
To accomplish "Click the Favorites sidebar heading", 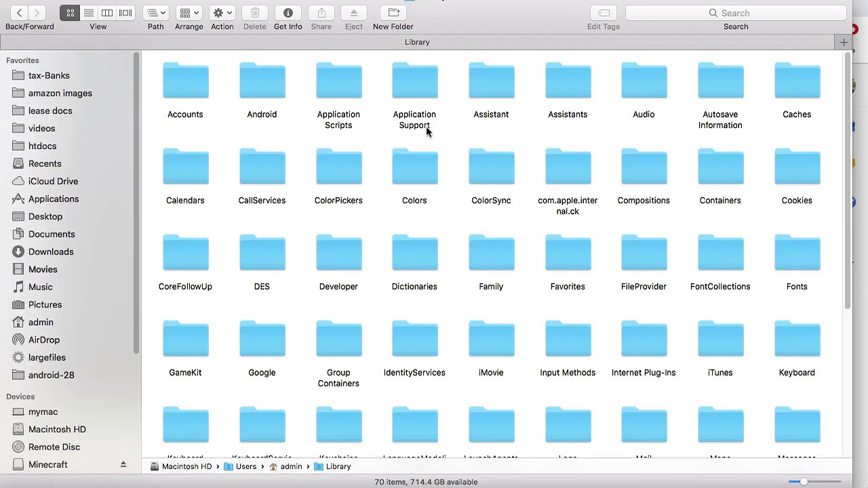I will coord(22,60).
